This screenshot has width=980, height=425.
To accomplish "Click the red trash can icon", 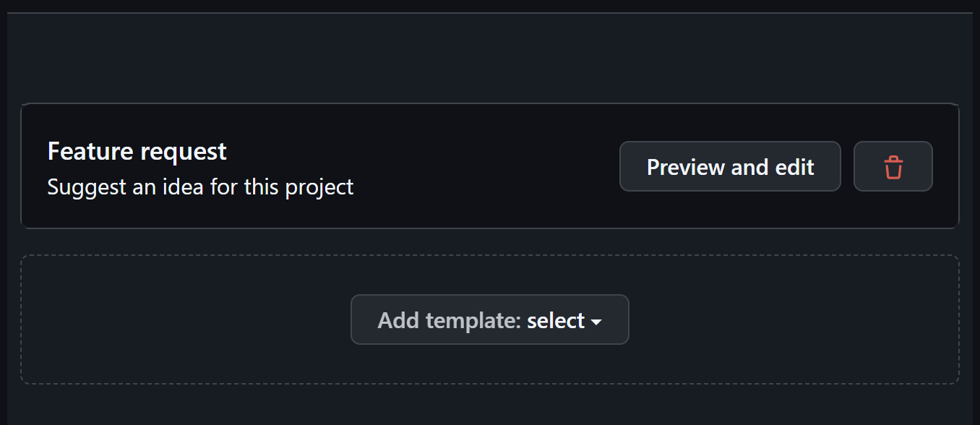I will click(x=893, y=167).
